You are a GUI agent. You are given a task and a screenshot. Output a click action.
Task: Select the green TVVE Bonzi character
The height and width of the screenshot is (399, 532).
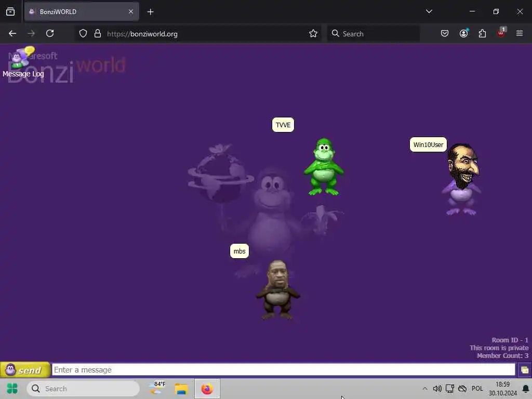[x=324, y=167]
